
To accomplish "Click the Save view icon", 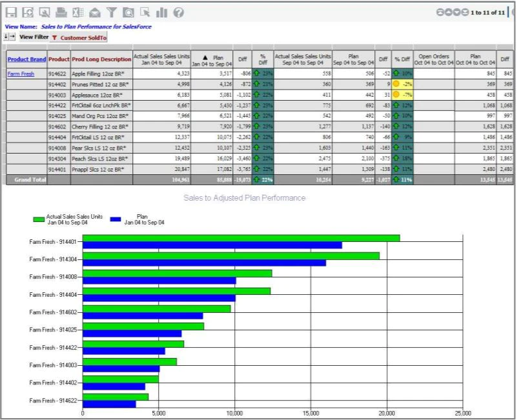I will click(11, 12).
